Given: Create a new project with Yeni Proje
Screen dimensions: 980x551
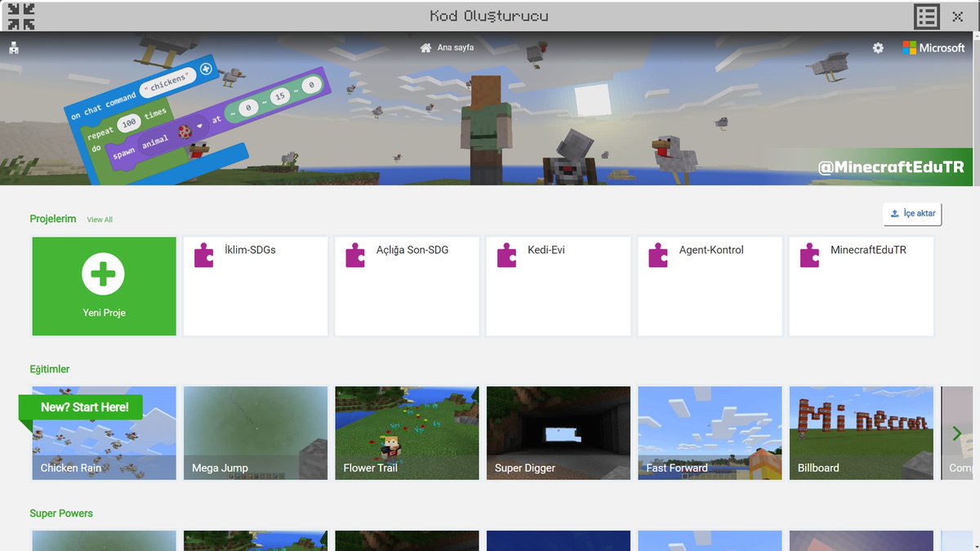Looking at the screenshot, I should [104, 287].
